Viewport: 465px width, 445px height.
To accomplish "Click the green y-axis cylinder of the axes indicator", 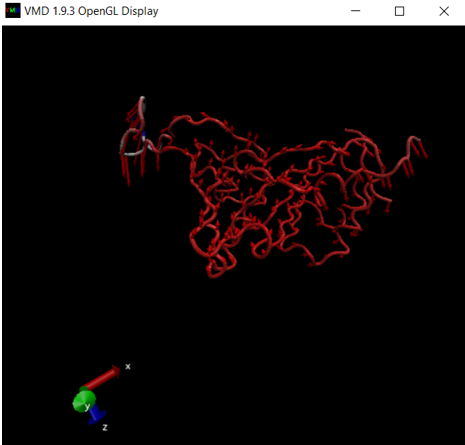I will (x=84, y=401).
